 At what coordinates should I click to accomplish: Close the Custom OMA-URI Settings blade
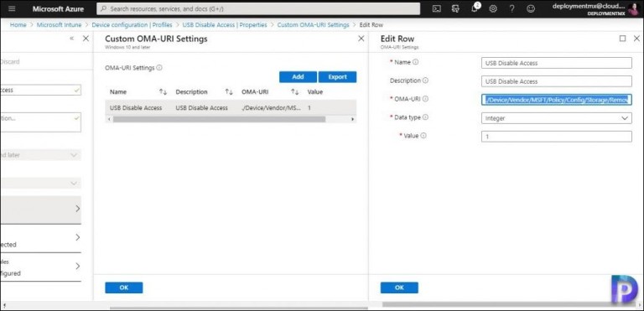pyautogui.click(x=361, y=39)
